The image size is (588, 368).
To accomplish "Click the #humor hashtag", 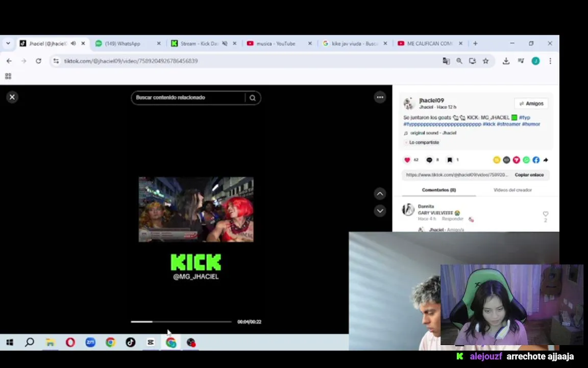I will click(x=531, y=124).
